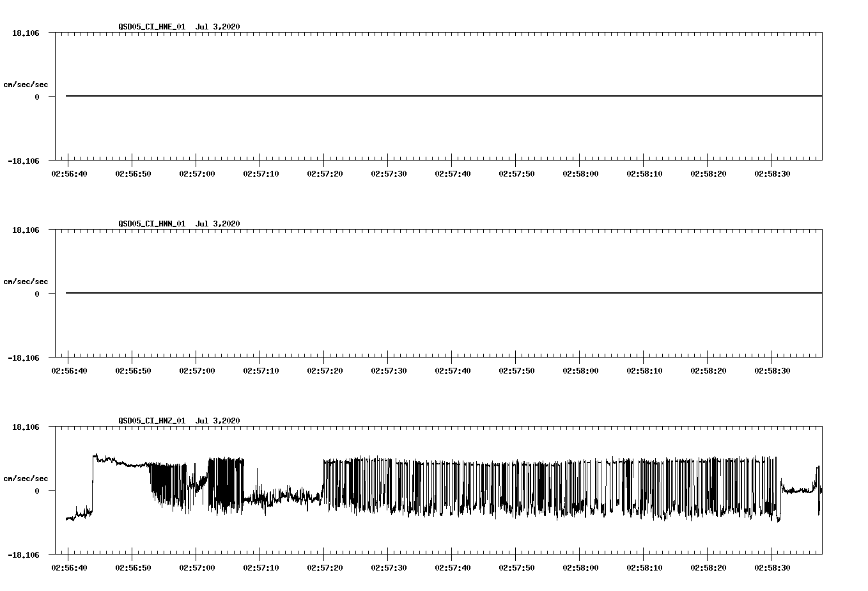
Task: Click the 02:56:50 time label under HNN plot
Action: [x=133, y=371]
